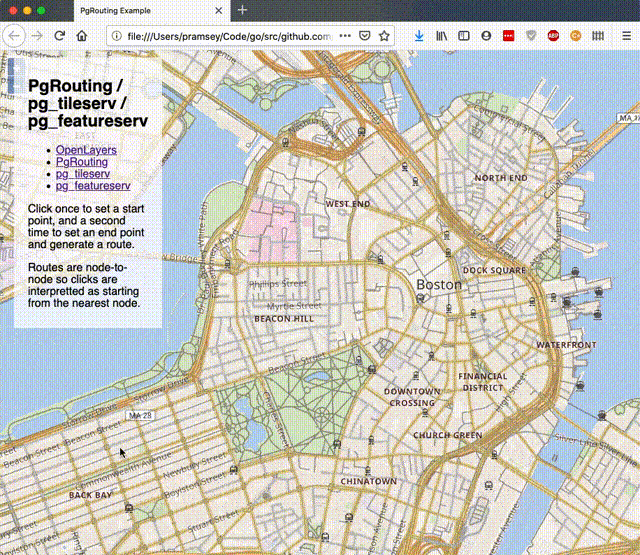Visit the pg_featureserv link
The width and height of the screenshot is (640, 555).
[x=93, y=186]
